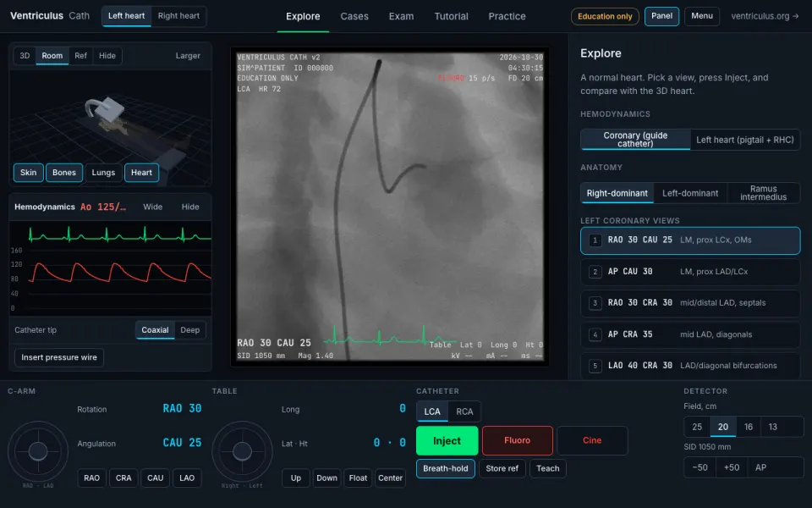Decrease SID with the −50 button
Image resolution: width=812 pixels, height=508 pixels.
(700, 467)
